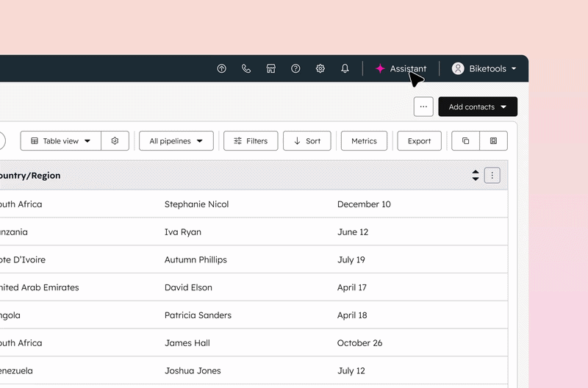
Task: Click the April 17 date cell
Action: point(352,287)
